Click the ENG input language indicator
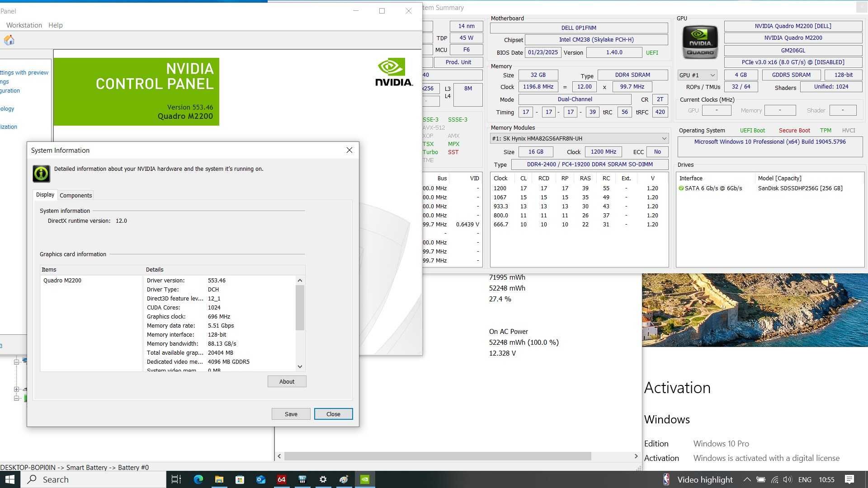 click(805, 479)
